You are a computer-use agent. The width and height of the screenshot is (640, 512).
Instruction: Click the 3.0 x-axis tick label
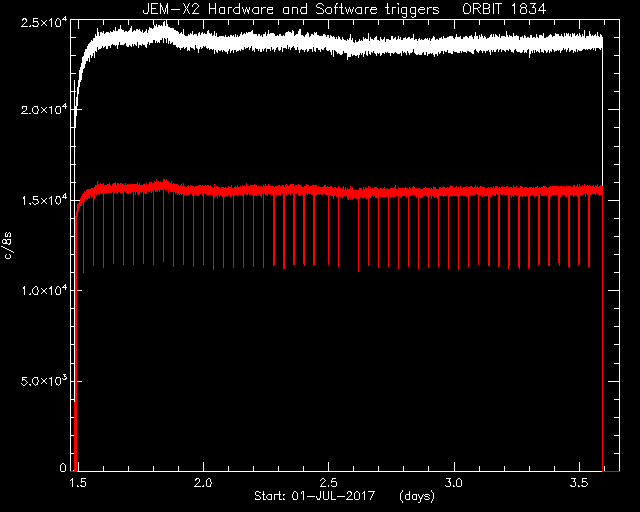(x=453, y=483)
